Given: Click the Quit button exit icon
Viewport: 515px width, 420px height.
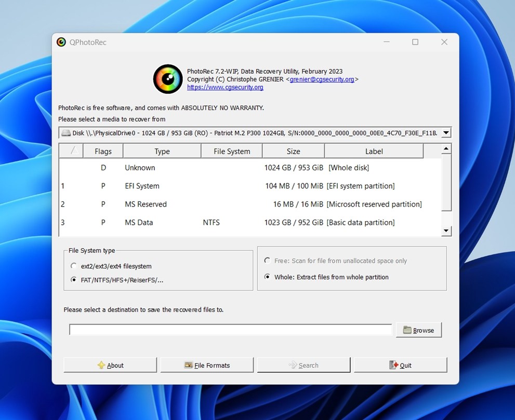Looking at the screenshot, I should (x=394, y=365).
